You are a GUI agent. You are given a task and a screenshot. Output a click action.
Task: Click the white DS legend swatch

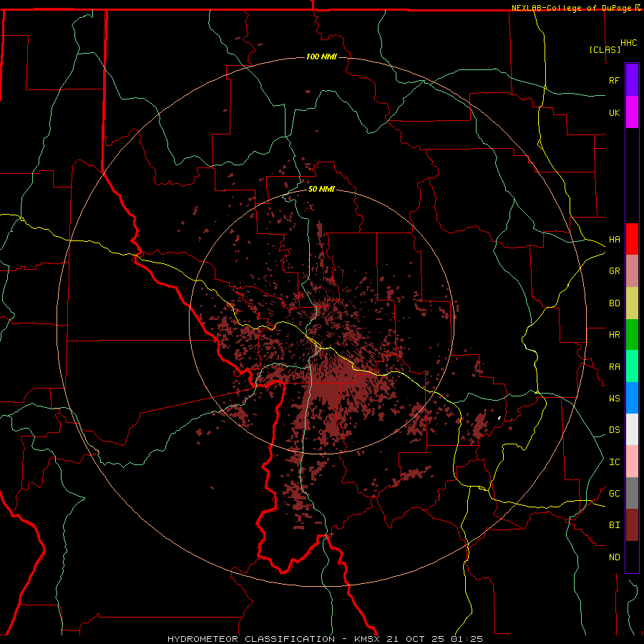pos(632,429)
